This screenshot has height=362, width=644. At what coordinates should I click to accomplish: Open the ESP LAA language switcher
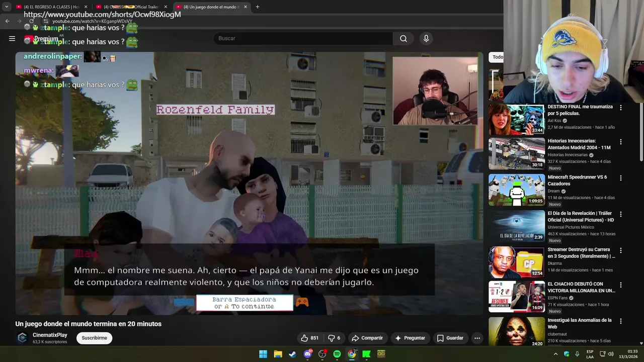tap(590, 354)
